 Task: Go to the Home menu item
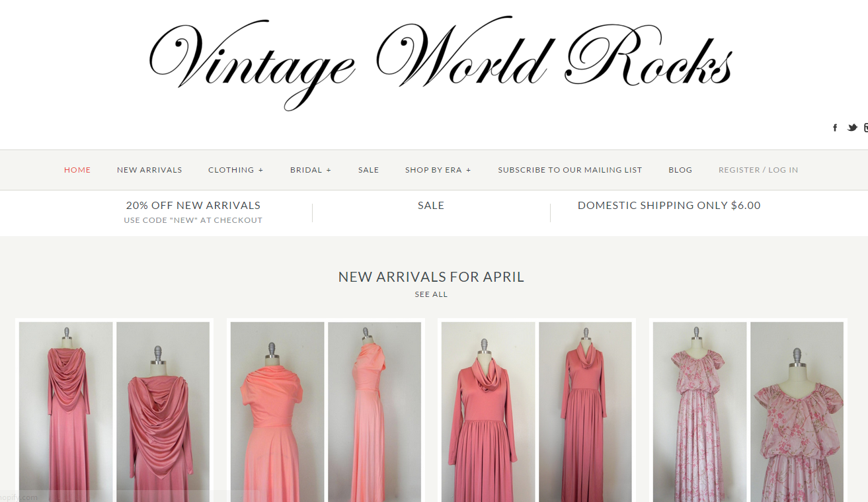77,170
